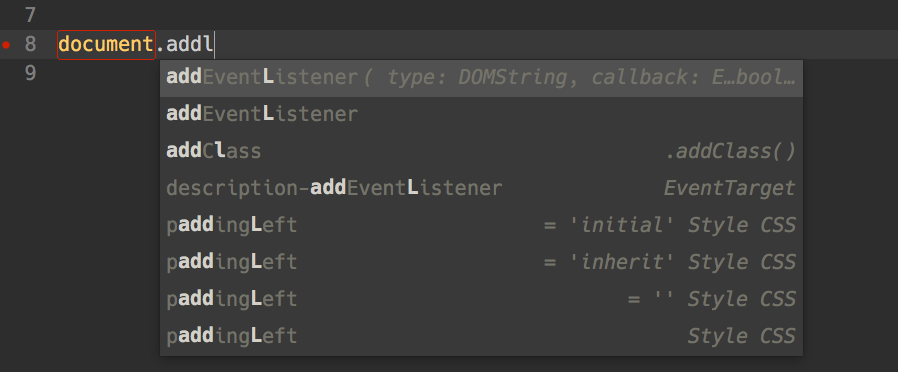Click line number 9 in the gutter
Screen dimensions: 898x372
[x=30, y=73]
